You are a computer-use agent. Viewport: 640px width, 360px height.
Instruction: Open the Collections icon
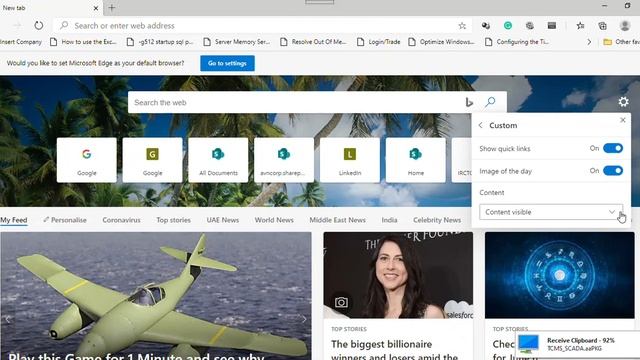(x=602, y=26)
